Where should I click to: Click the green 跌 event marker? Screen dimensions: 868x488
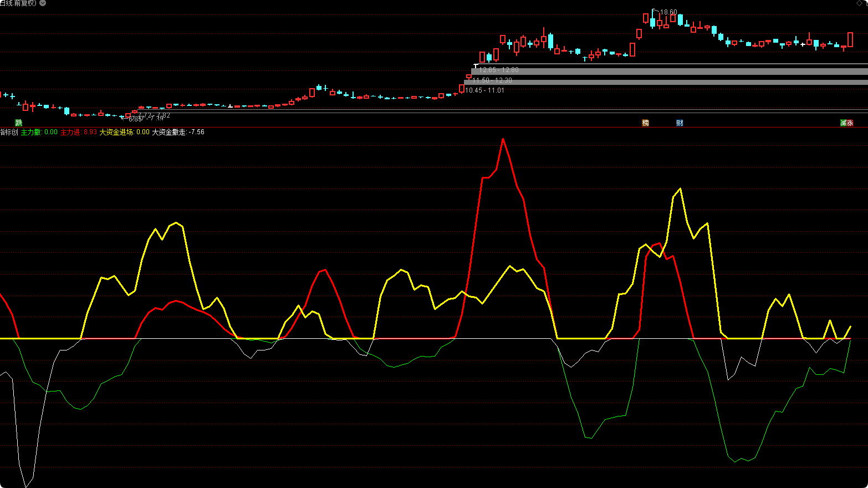[x=18, y=123]
